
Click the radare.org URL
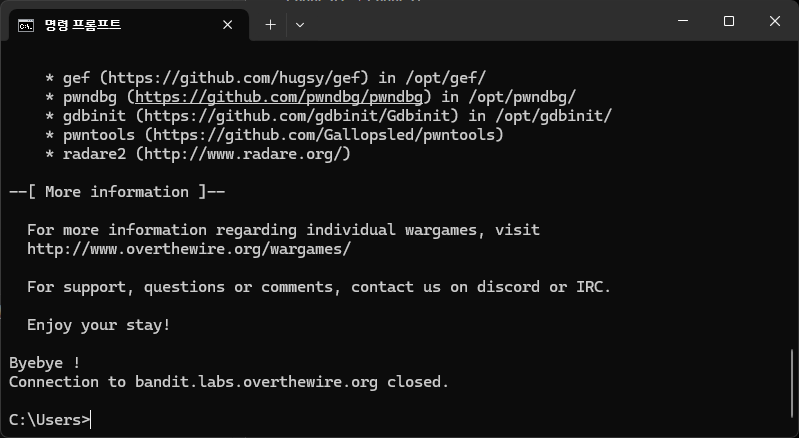pyautogui.click(x=243, y=154)
